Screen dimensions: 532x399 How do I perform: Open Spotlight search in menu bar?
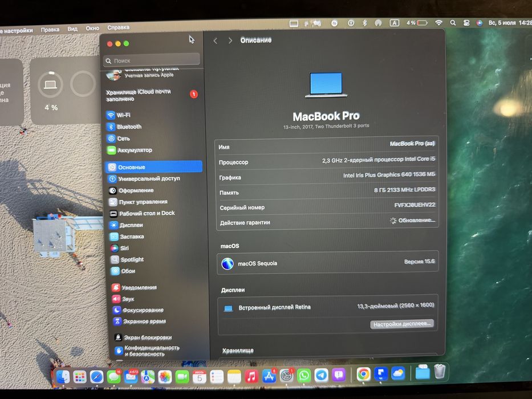pos(453,23)
